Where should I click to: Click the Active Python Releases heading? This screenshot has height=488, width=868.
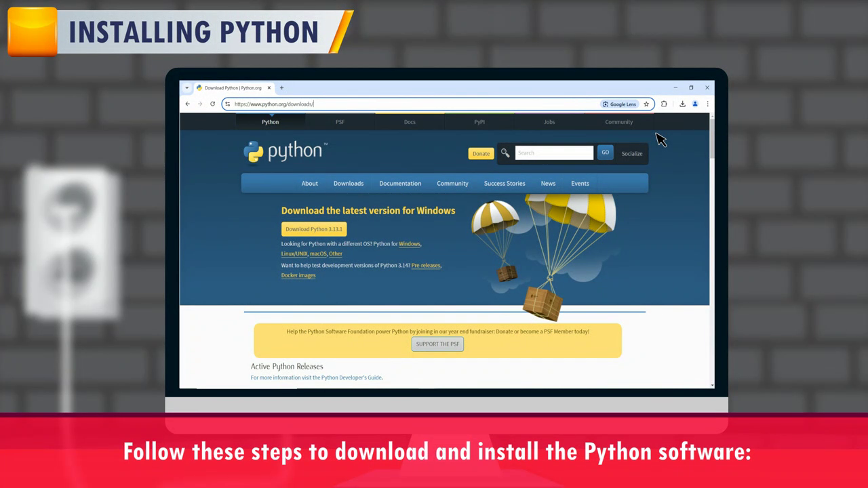pyautogui.click(x=287, y=367)
